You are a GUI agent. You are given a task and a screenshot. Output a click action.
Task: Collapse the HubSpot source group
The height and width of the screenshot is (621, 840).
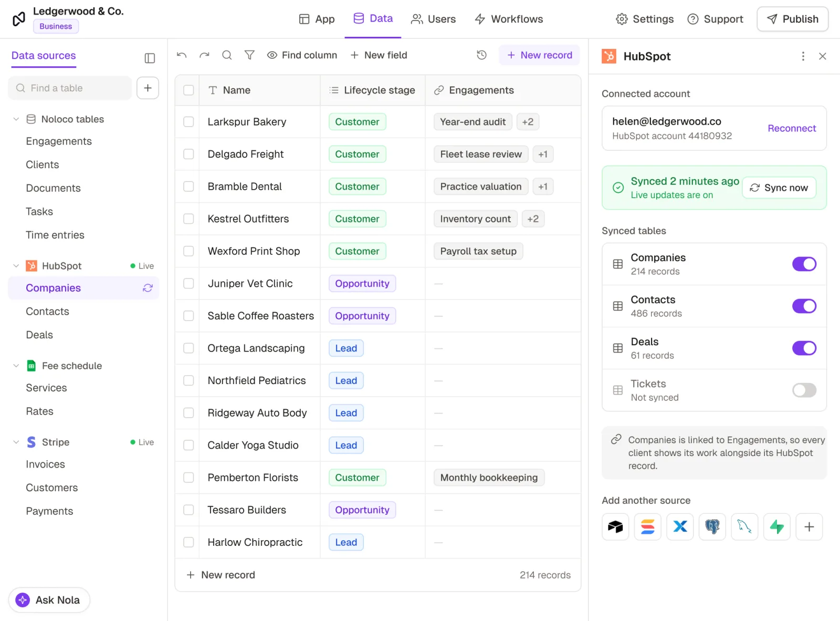(16, 266)
